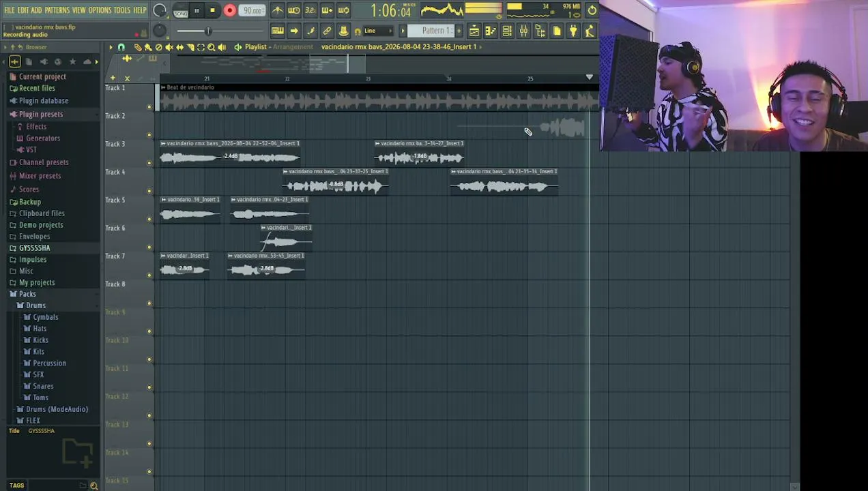This screenshot has height=491, width=868.
Task: Click the tempo field showing 90.000
Action: pos(253,10)
